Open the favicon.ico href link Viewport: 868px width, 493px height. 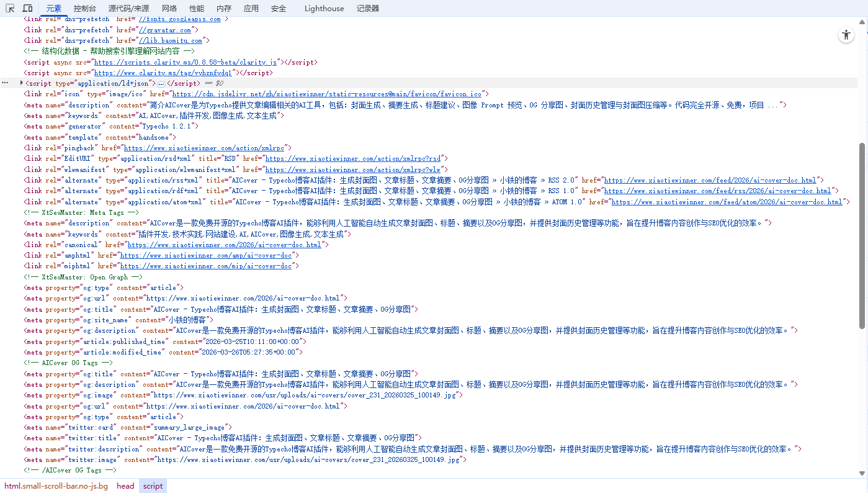click(x=326, y=94)
